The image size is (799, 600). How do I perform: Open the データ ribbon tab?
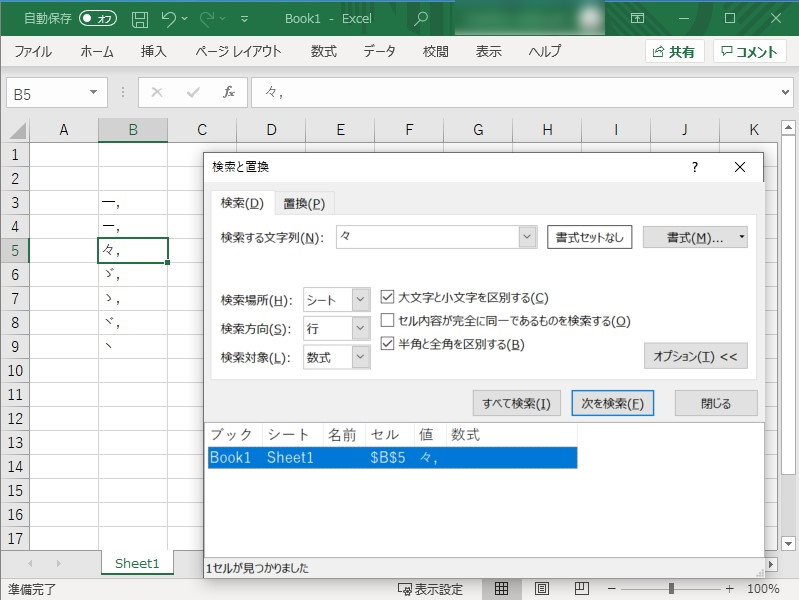[379, 51]
